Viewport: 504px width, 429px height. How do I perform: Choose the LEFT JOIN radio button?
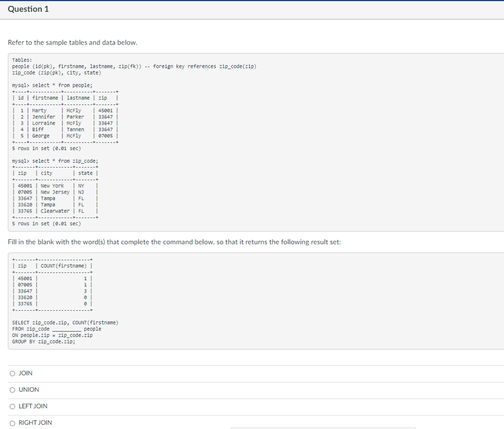tap(12, 406)
